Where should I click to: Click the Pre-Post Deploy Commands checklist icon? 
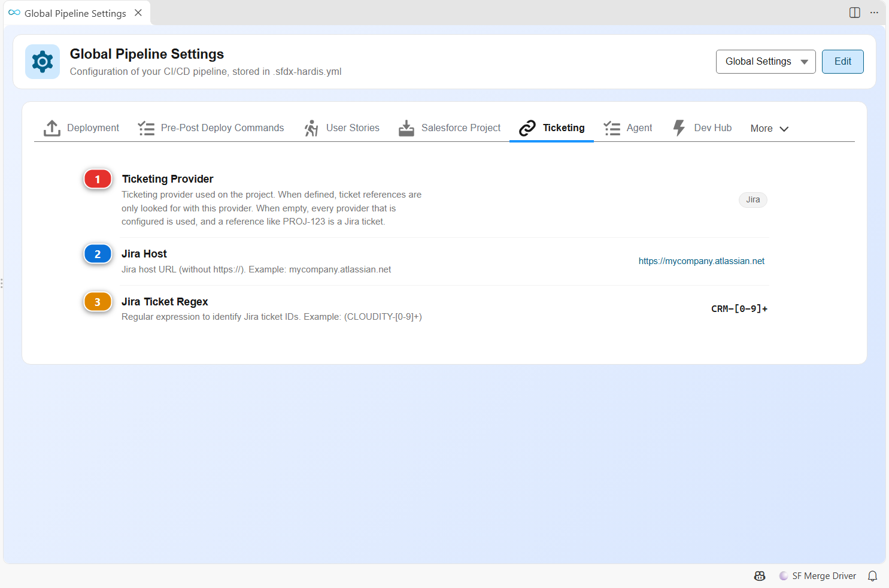coord(146,128)
